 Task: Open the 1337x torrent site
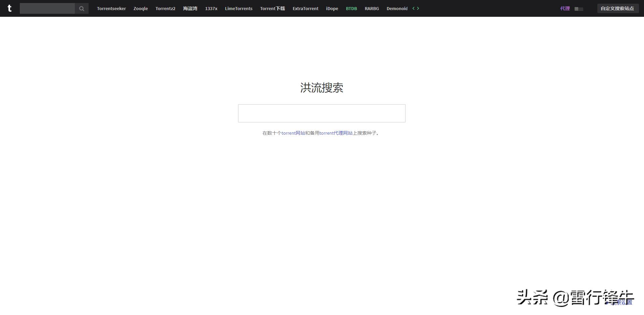211,8
